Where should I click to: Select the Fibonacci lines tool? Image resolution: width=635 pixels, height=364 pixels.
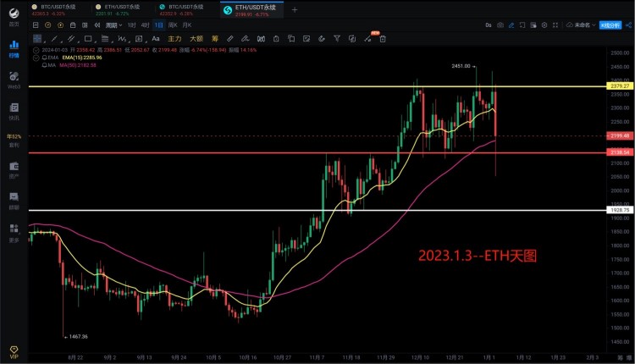(x=105, y=39)
